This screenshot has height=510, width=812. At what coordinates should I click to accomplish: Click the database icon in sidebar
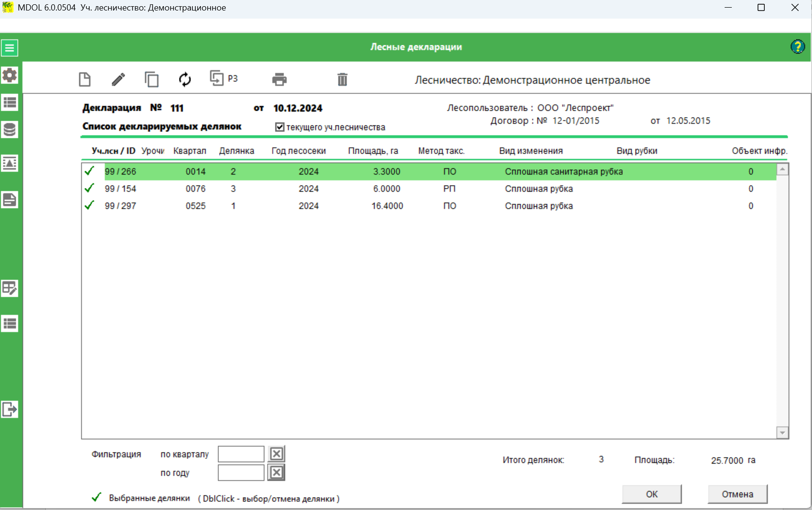10,130
